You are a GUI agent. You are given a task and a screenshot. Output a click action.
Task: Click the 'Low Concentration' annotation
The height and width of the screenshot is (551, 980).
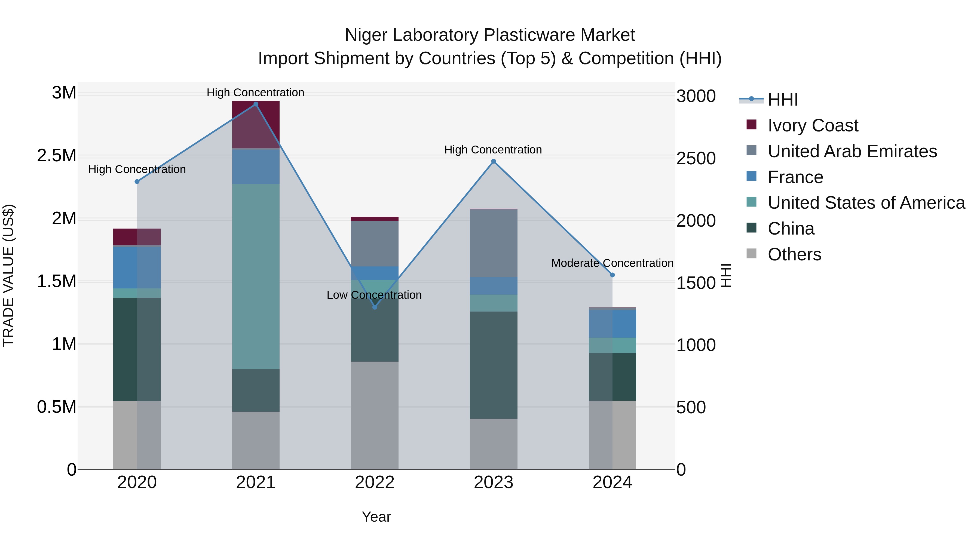click(374, 295)
